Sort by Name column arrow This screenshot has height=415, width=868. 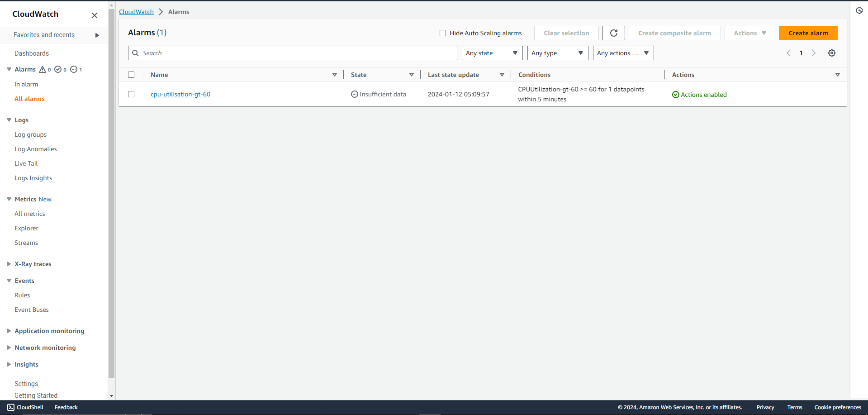point(335,75)
